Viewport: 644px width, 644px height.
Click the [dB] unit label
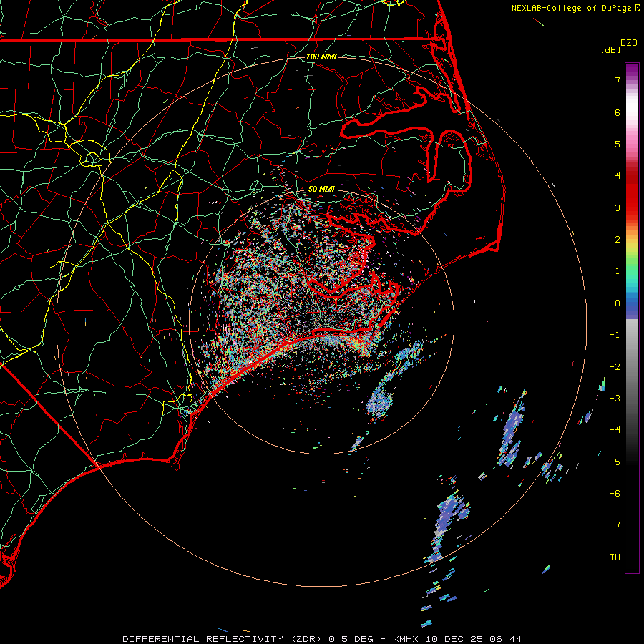coord(611,49)
